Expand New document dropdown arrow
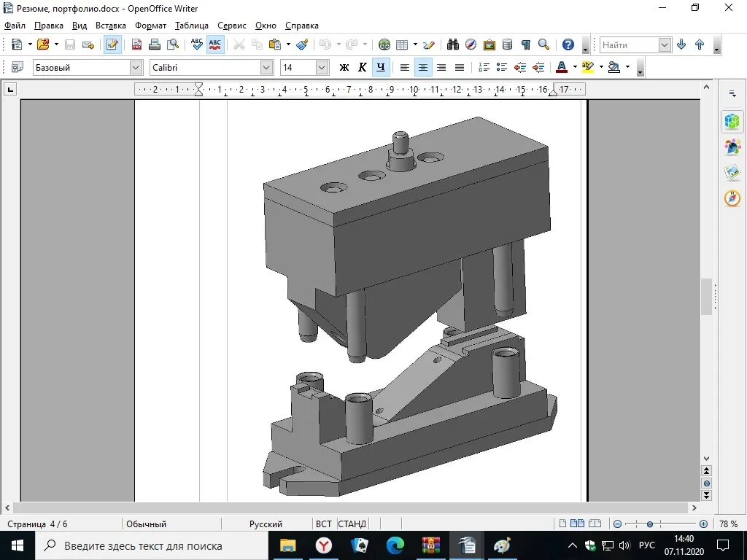The image size is (747, 560). (30, 44)
